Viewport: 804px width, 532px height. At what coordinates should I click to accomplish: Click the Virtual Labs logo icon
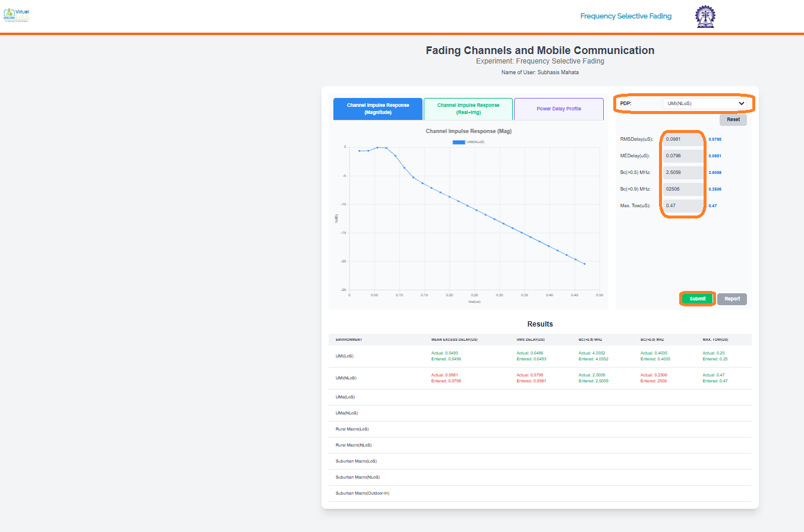coord(16,15)
